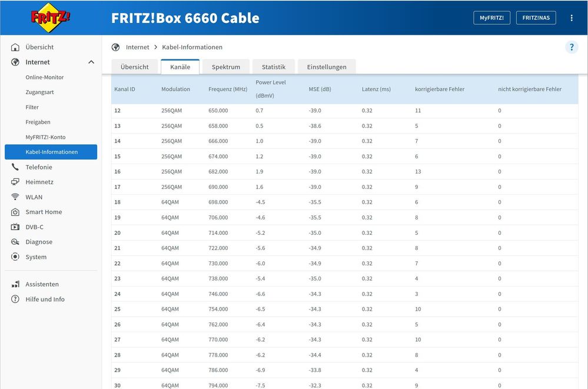
Task: Select the Kanäle tab
Action: [180, 67]
